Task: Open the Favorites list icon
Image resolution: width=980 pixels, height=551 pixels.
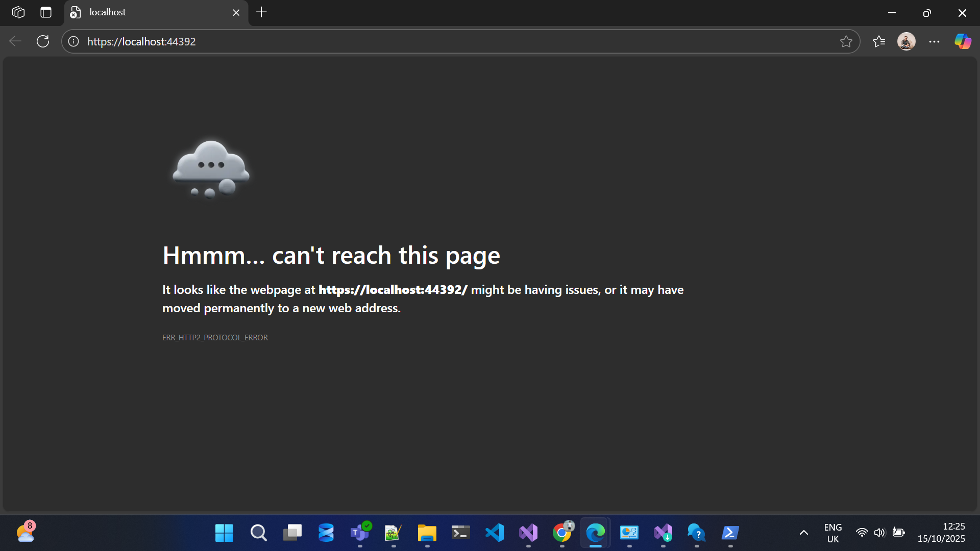Action: [878, 41]
